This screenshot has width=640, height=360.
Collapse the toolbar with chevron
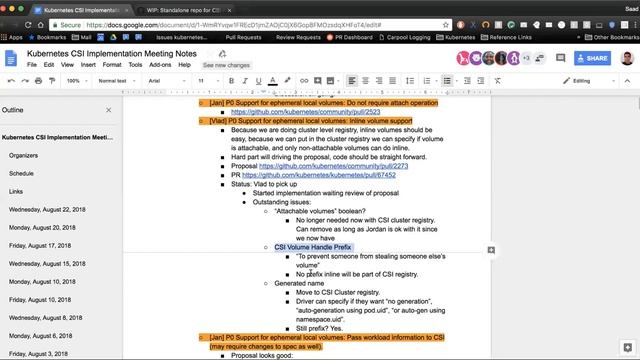(x=627, y=81)
